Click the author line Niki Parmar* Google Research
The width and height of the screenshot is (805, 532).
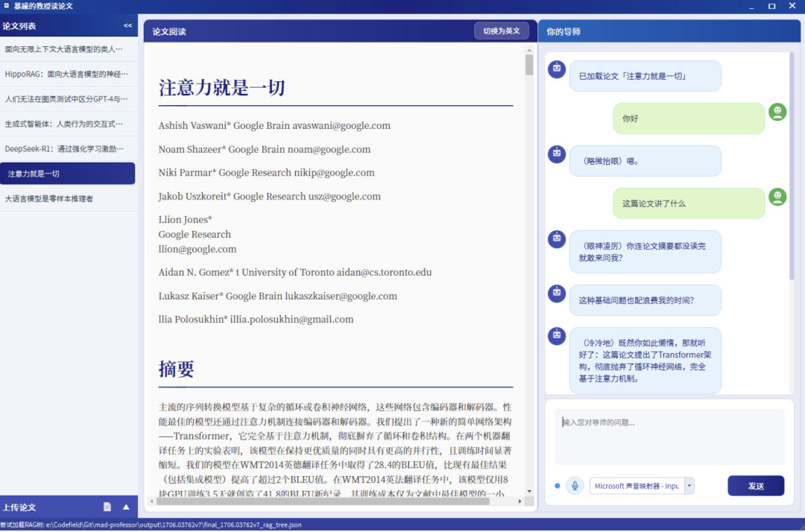coord(266,173)
